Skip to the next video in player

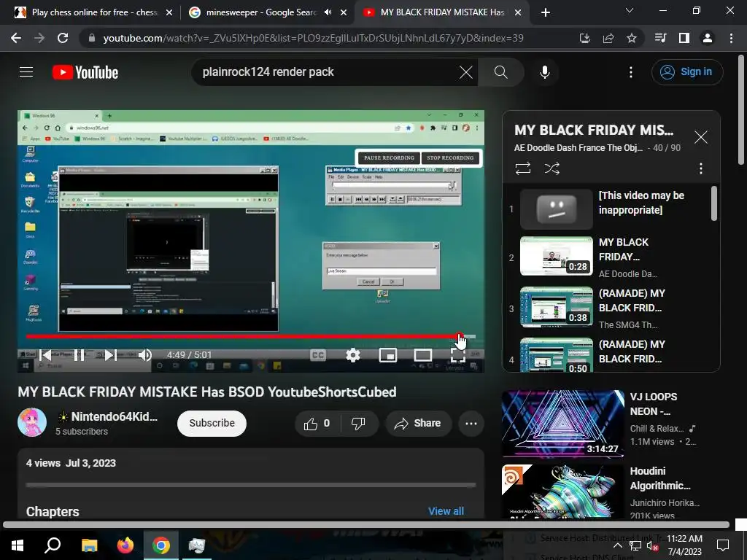[x=111, y=355]
